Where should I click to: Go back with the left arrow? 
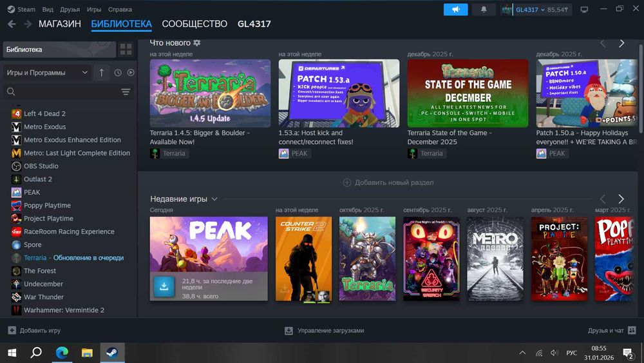pyautogui.click(x=12, y=25)
